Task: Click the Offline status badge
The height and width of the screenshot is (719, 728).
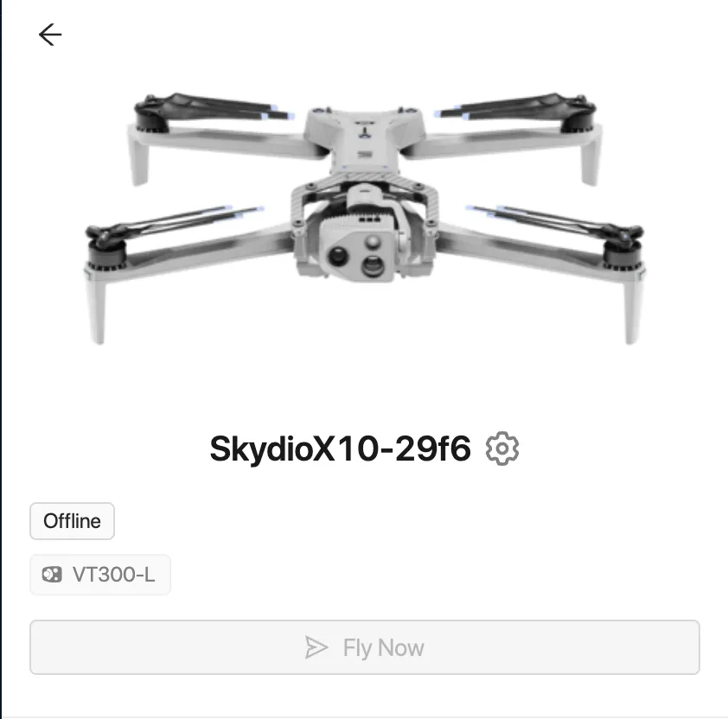Action: click(72, 521)
